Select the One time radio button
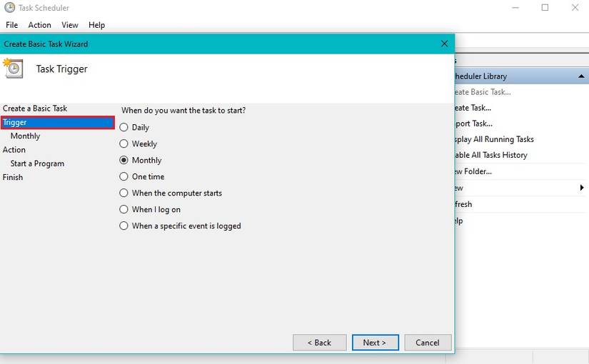Image resolution: width=589 pixels, height=364 pixels. pos(124,176)
